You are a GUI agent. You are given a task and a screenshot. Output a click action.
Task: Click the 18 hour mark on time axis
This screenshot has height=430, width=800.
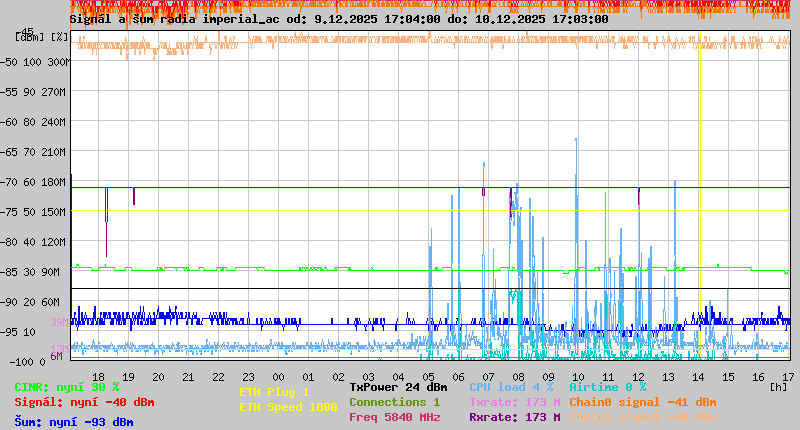pos(99,376)
